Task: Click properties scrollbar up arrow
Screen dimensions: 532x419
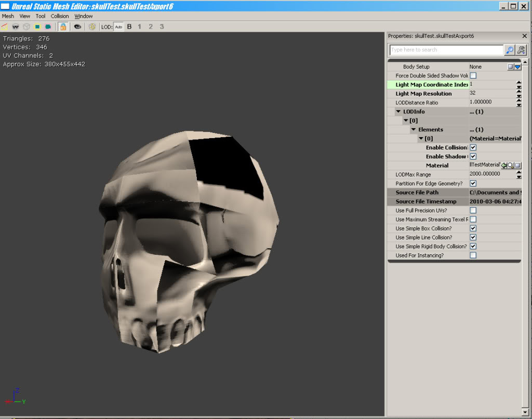Action: pos(525,62)
